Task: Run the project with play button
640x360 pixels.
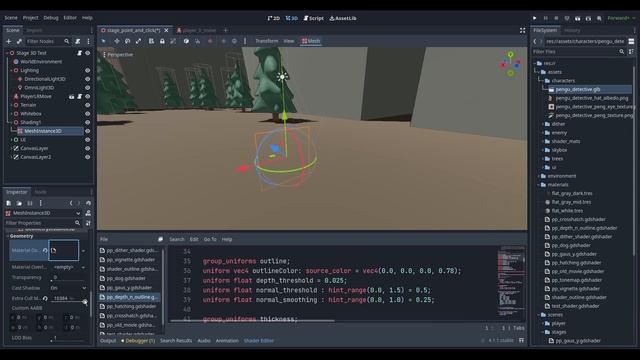Action: coord(534,18)
